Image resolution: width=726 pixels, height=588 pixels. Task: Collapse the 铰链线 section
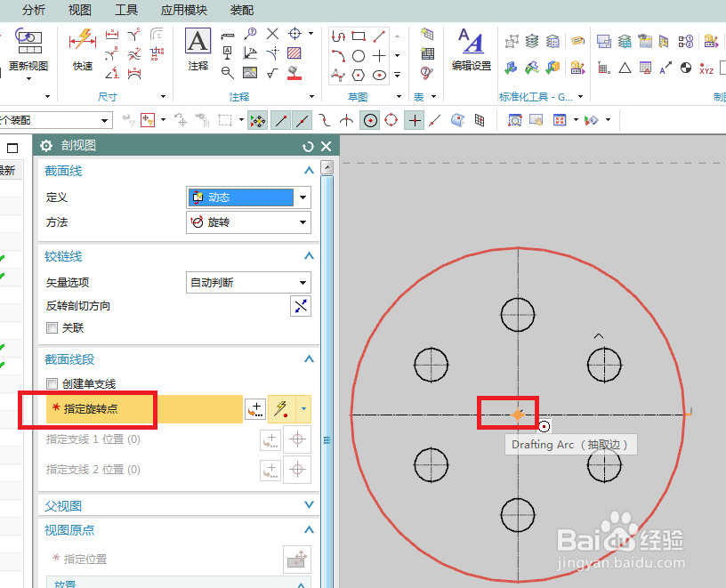[x=309, y=256]
